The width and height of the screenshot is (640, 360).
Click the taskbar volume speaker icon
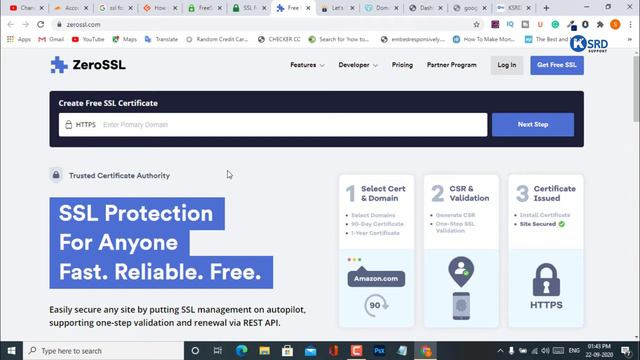click(x=545, y=351)
